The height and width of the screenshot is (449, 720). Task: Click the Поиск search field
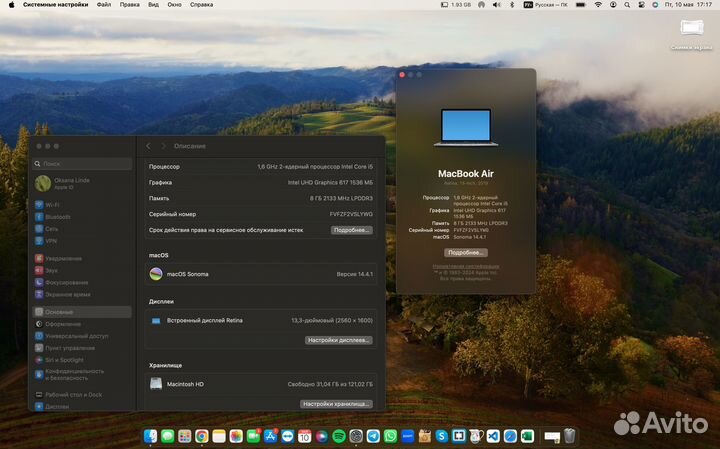(x=82, y=163)
